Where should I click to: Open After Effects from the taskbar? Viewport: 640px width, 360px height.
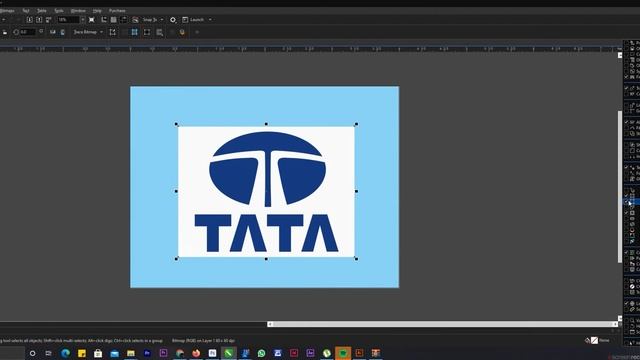click(x=310, y=353)
